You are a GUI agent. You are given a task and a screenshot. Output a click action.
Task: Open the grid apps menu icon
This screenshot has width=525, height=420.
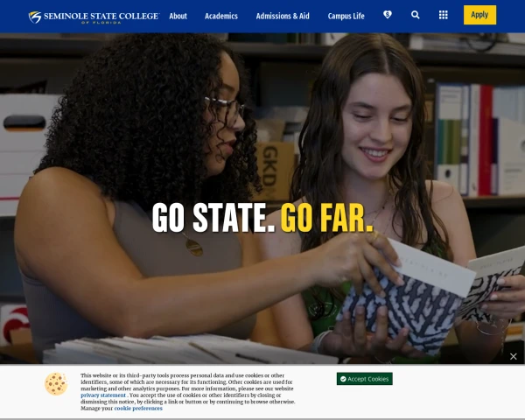pos(444,15)
